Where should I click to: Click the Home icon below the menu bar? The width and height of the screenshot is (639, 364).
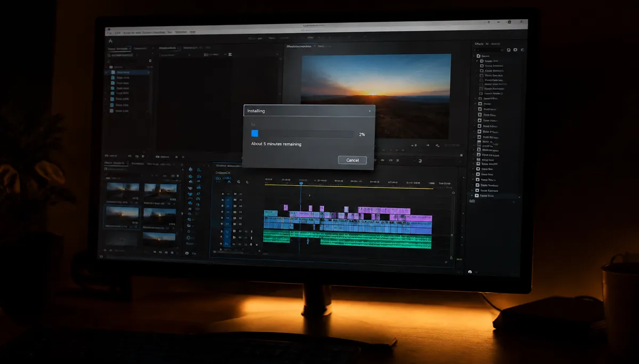[110, 41]
